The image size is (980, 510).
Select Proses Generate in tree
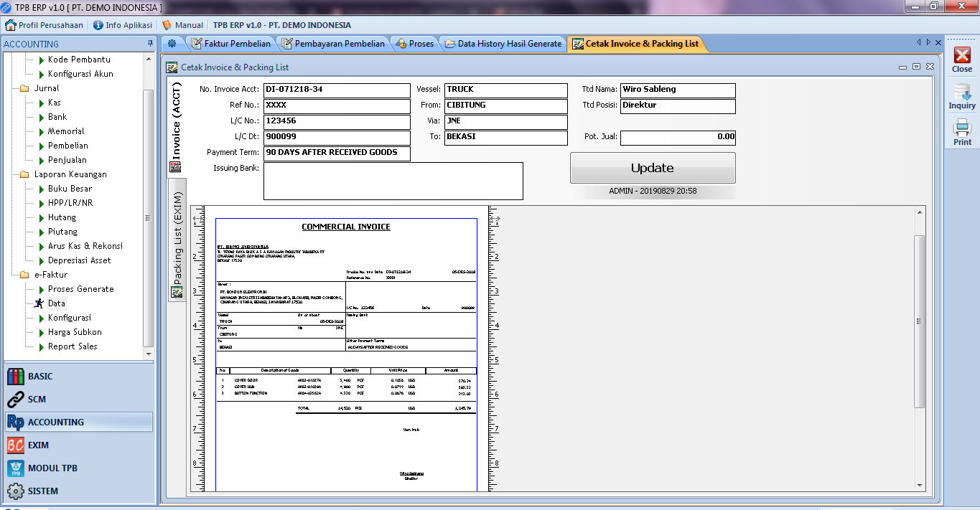(x=80, y=289)
